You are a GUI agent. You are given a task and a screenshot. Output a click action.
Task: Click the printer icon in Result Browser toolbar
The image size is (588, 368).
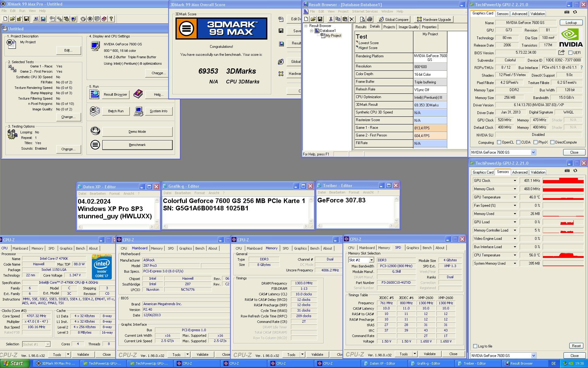[370, 19]
